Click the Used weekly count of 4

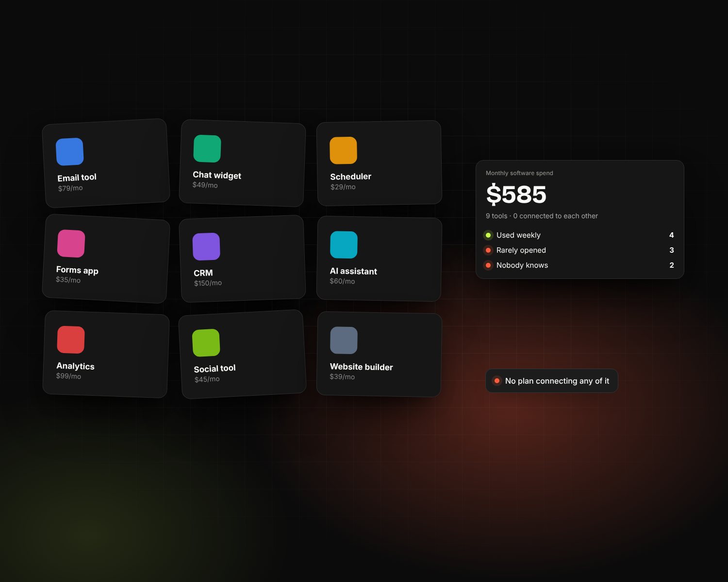point(672,235)
